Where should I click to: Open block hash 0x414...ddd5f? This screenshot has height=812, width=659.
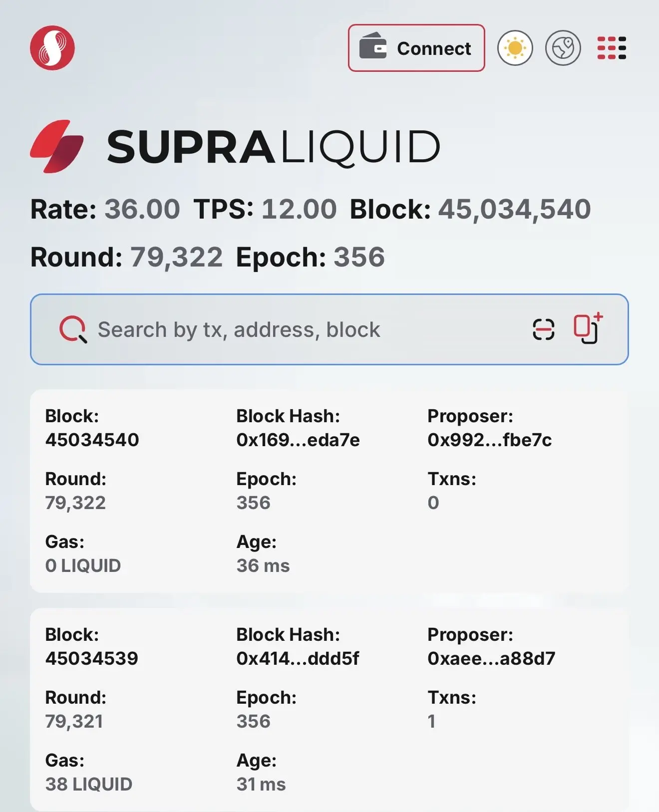298,658
